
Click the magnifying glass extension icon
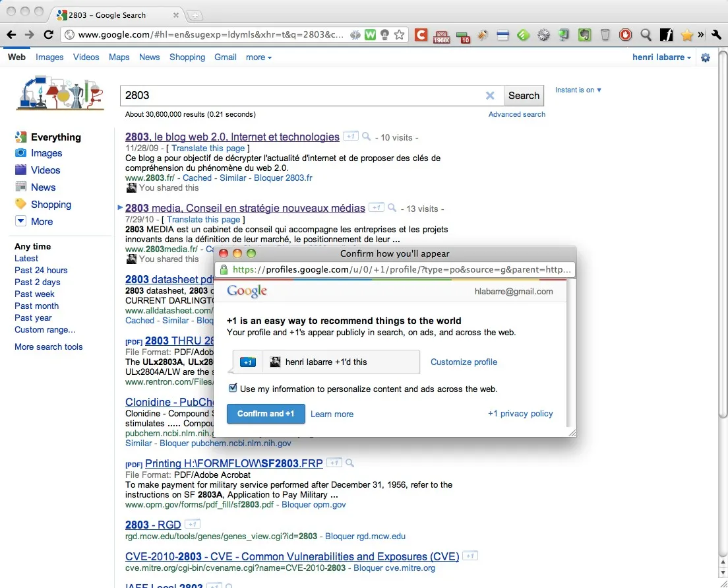pyautogui.click(x=646, y=35)
